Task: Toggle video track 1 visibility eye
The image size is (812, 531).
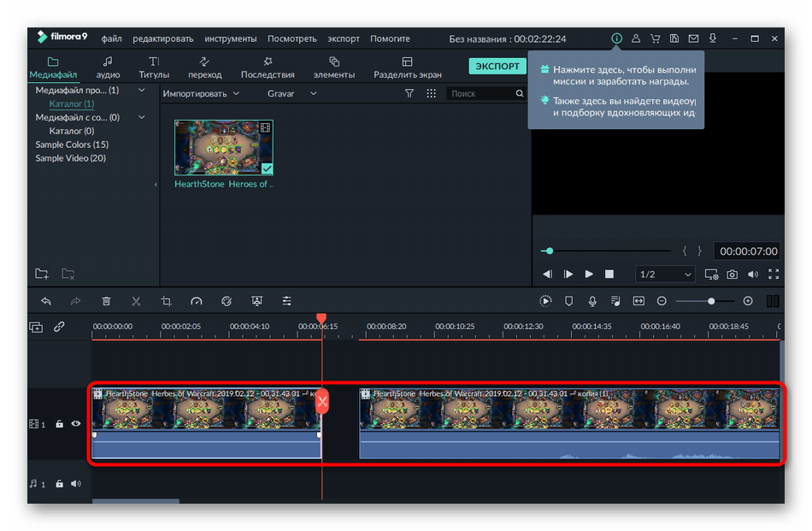Action: [x=76, y=423]
